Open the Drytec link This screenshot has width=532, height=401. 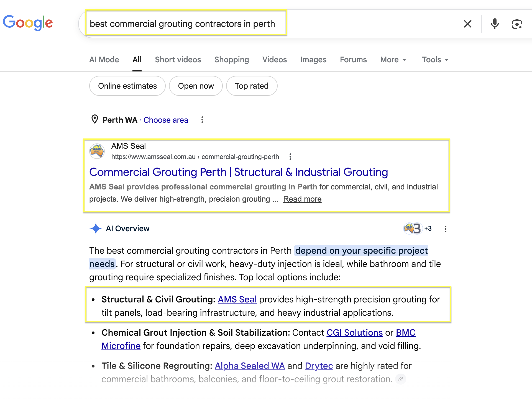pos(319,366)
